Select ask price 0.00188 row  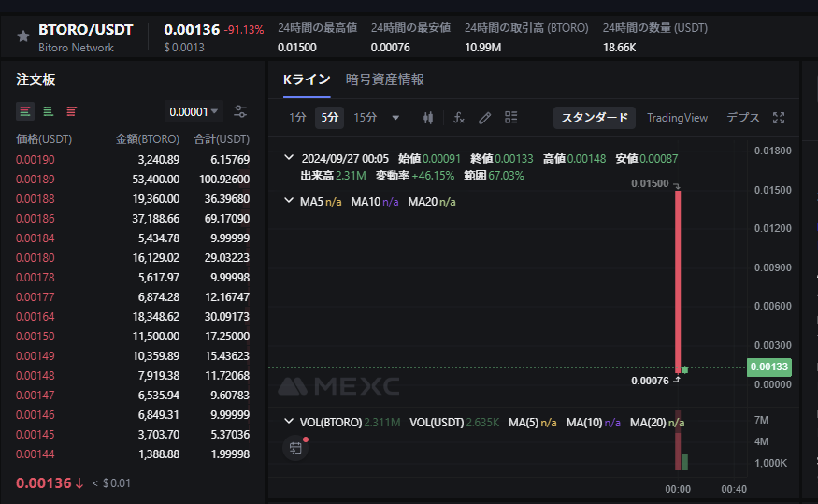point(133,199)
